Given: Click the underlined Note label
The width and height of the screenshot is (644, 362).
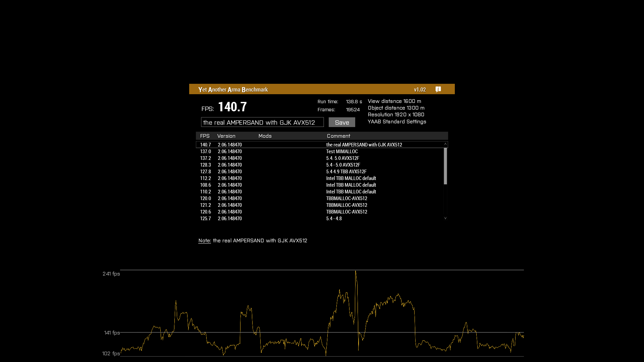Looking at the screenshot, I should coord(205,241).
